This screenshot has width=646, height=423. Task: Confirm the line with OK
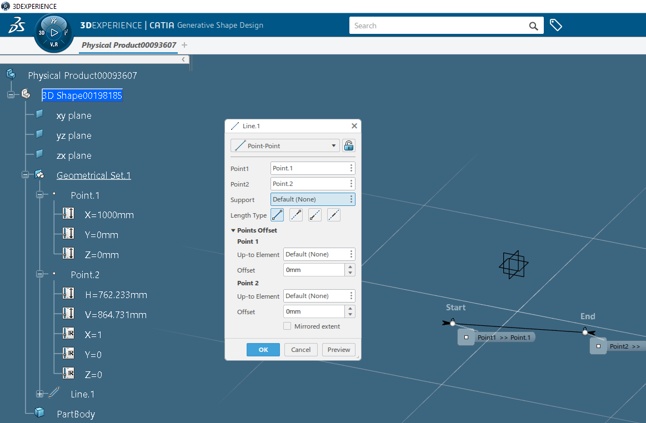[x=263, y=350]
